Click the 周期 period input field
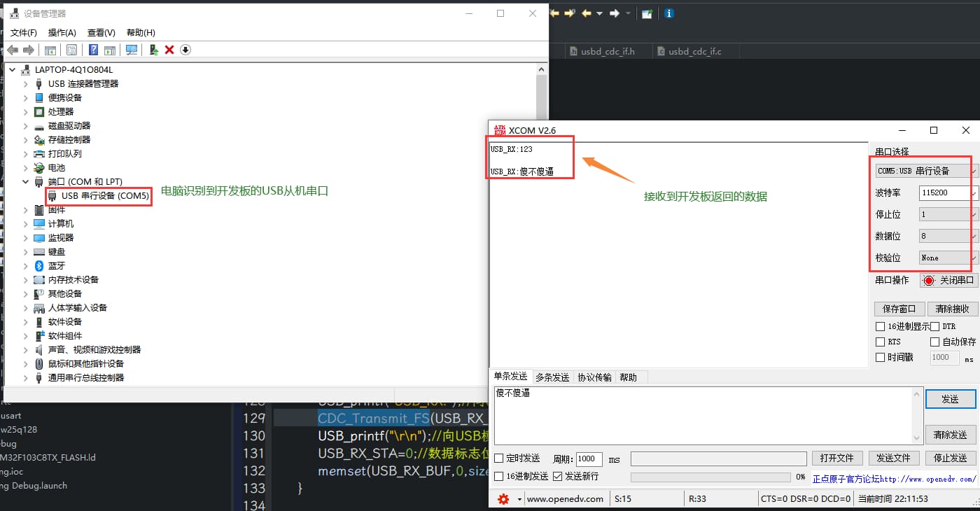 pos(589,459)
